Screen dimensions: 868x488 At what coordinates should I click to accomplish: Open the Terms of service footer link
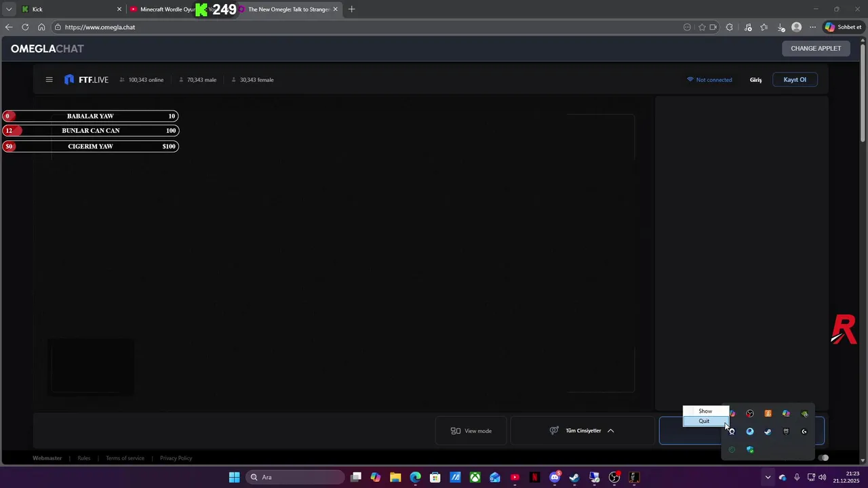(x=125, y=458)
